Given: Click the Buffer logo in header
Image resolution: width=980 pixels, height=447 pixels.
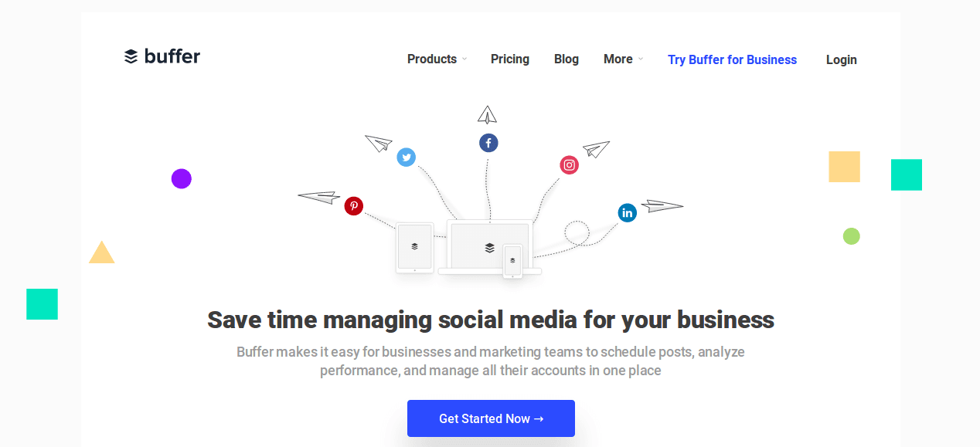Looking at the screenshot, I should (x=162, y=56).
